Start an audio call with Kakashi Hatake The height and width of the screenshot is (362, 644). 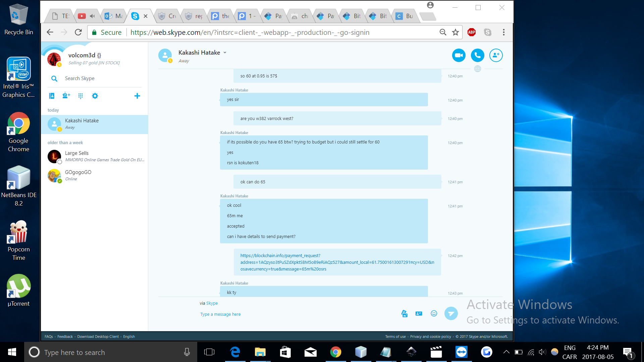pyautogui.click(x=477, y=55)
